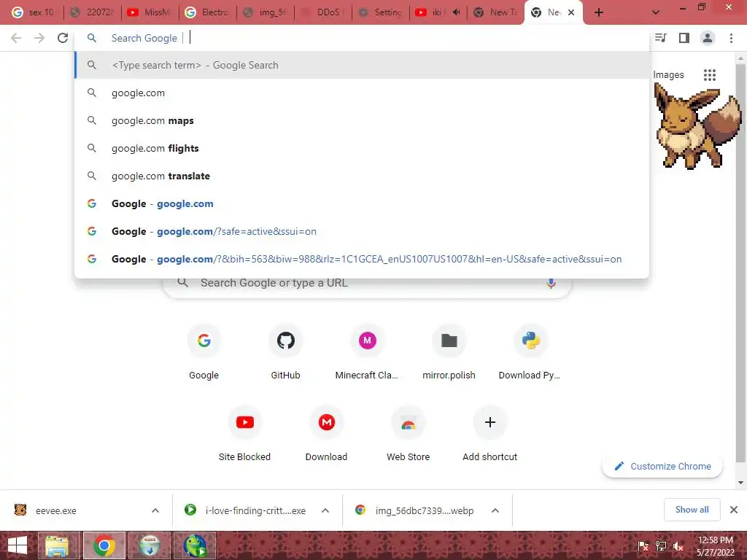Click Show all downloads
Screen dimensions: 747x560
tap(692, 510)
